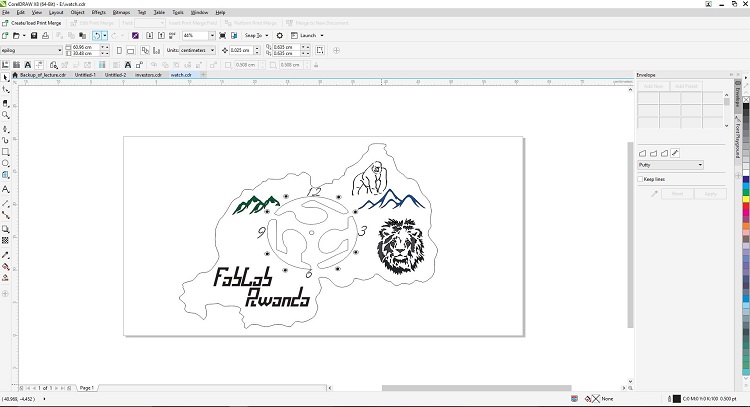Toggle landscape page orientation
This screenshot has width=750, height=407.
131,50
